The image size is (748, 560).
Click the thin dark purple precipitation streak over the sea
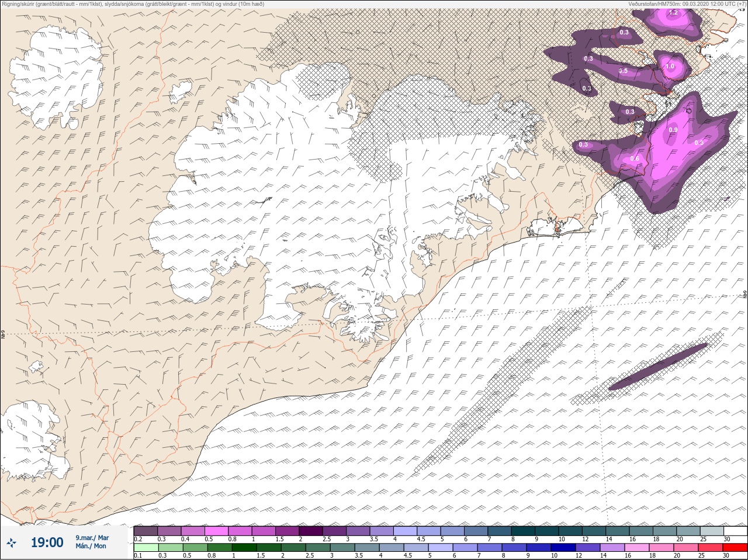pyautogui.click(x=658, y=367)
